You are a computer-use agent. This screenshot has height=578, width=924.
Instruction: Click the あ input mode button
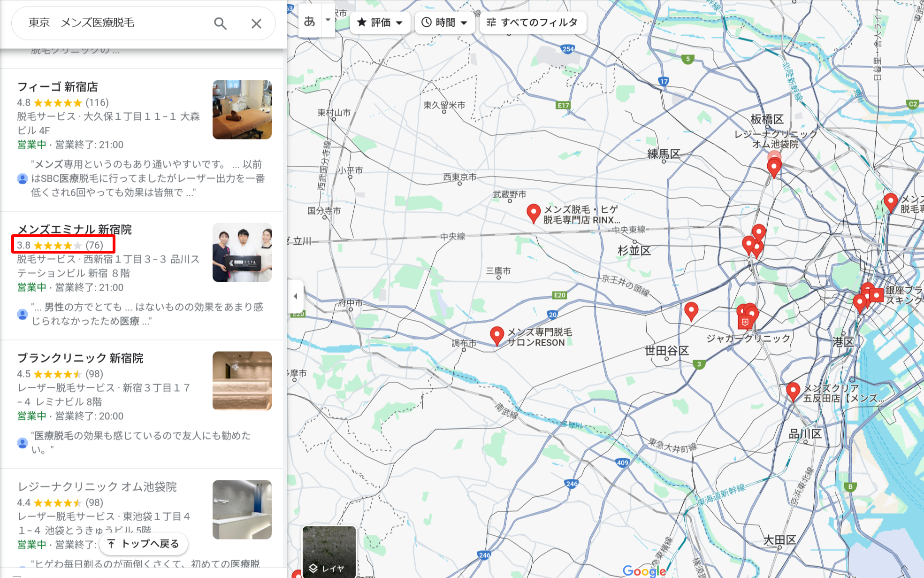pos(310,21)
